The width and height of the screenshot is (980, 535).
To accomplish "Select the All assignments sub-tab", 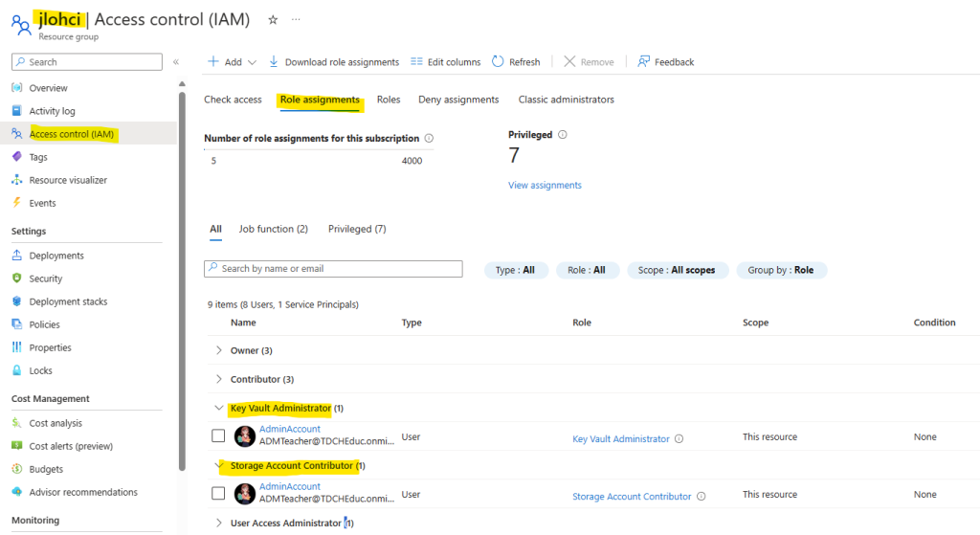I will point(215,229).
